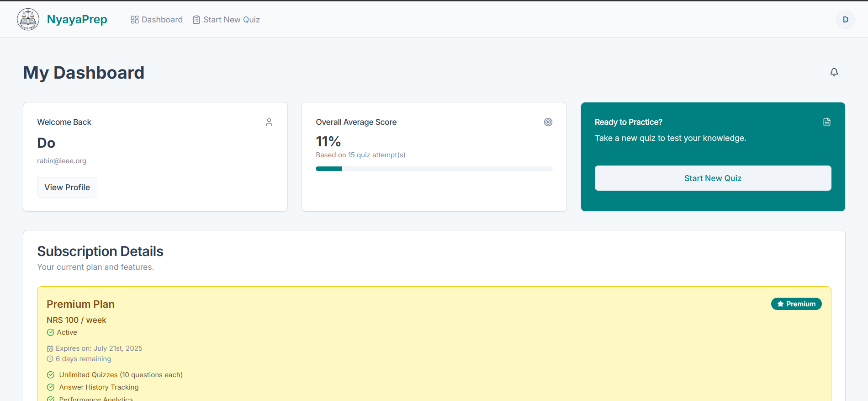Click the NyayaPrep brand name link
Screen dimensions: 868x401
77,20
